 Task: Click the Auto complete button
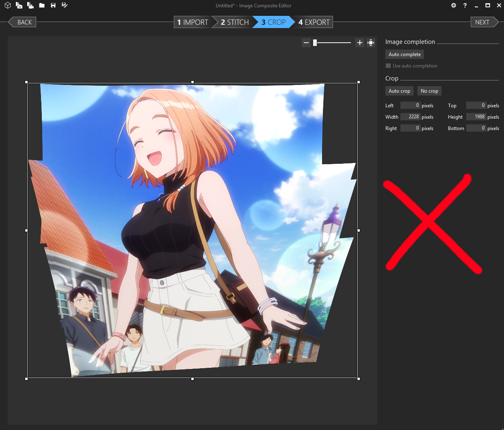(x=404, y=54)
